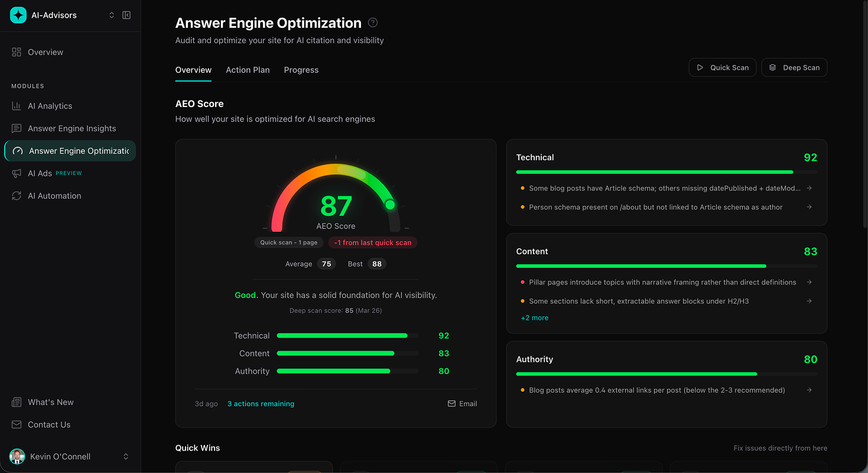Switch to the Action Plan tab

tap(248, 70)
